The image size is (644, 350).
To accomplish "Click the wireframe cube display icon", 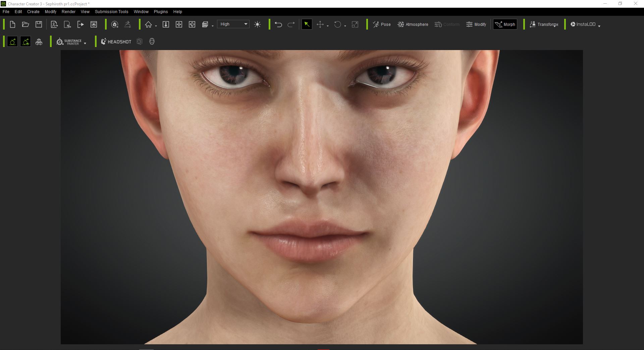I will coord(205,24).
